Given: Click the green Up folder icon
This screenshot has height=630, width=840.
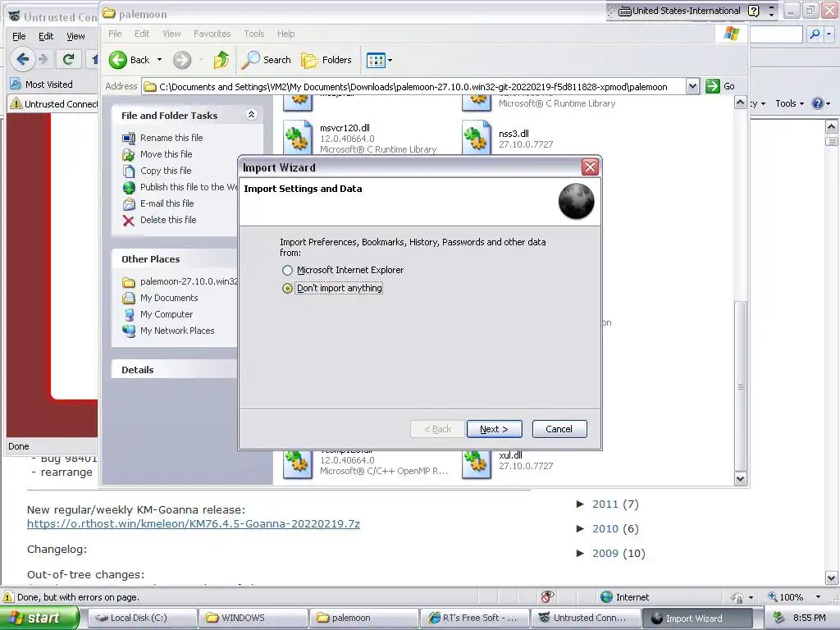Looking at the screenshot, I should click(x=221, y=60).
